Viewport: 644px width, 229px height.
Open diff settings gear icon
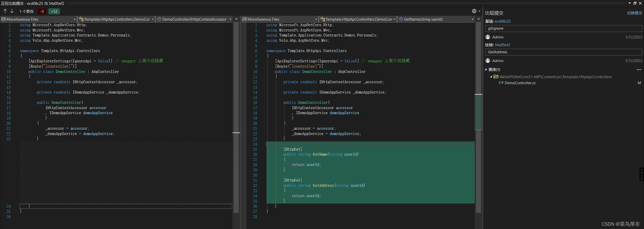[x=474, y=11]
